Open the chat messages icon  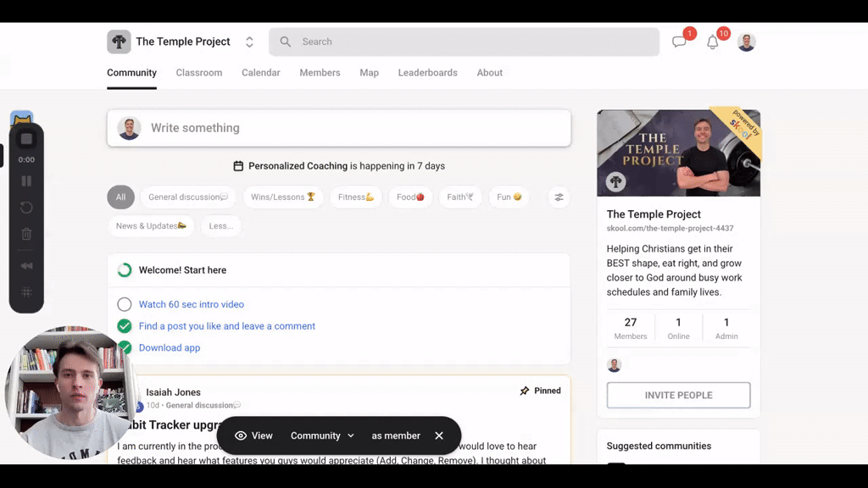679,42
